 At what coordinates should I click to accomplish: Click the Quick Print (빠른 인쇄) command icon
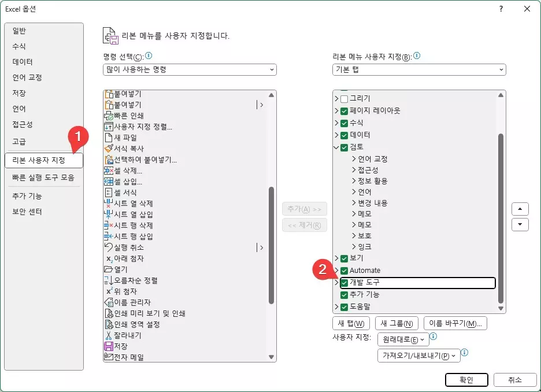point(108,116)
